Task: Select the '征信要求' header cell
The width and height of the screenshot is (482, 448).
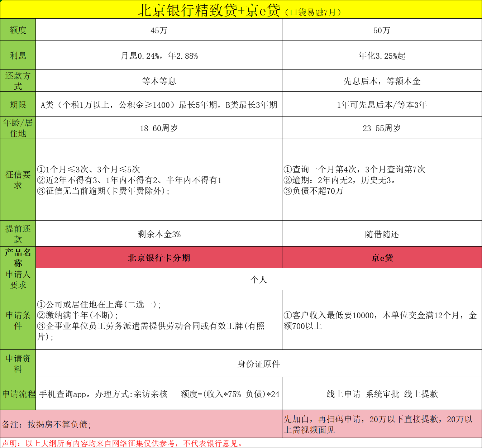Action: [18, 180]
